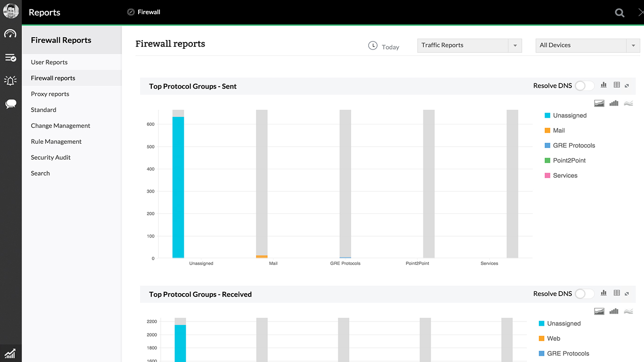Select column chart type for Received panel

(614, 311)
